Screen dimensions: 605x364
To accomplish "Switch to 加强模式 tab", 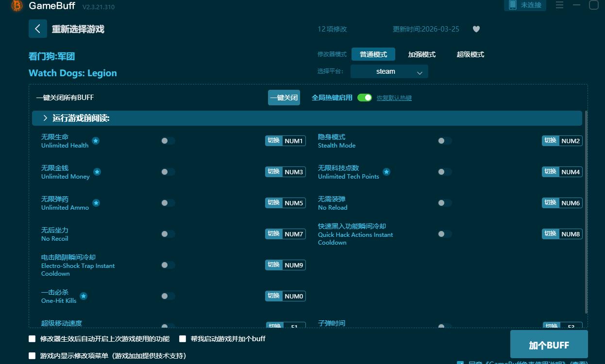I will point(422,54).
